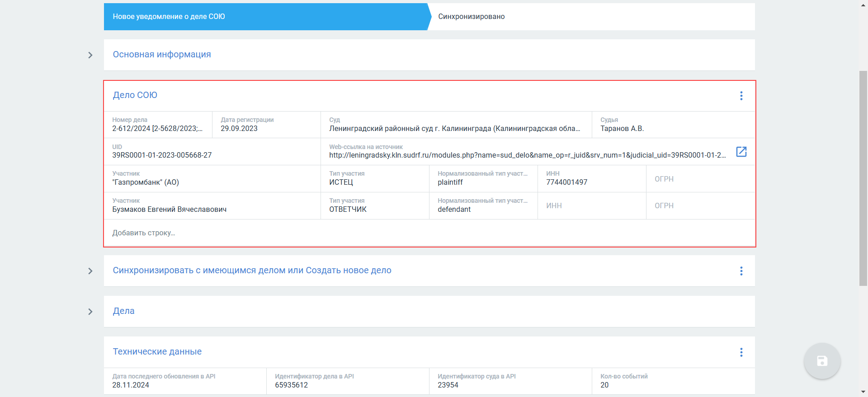Open the Основная информация section heading
This screenshot has width=868, height=397.
click(x=162, y=55)
